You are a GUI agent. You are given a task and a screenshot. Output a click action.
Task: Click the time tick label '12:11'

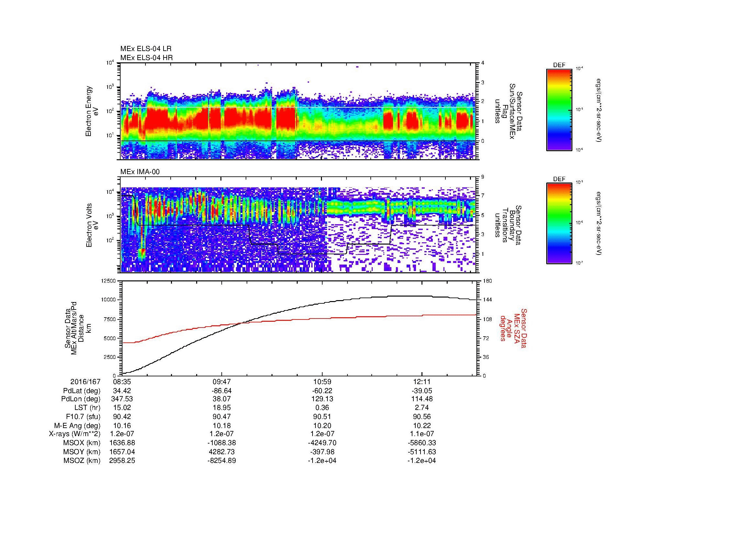point(422,382)
